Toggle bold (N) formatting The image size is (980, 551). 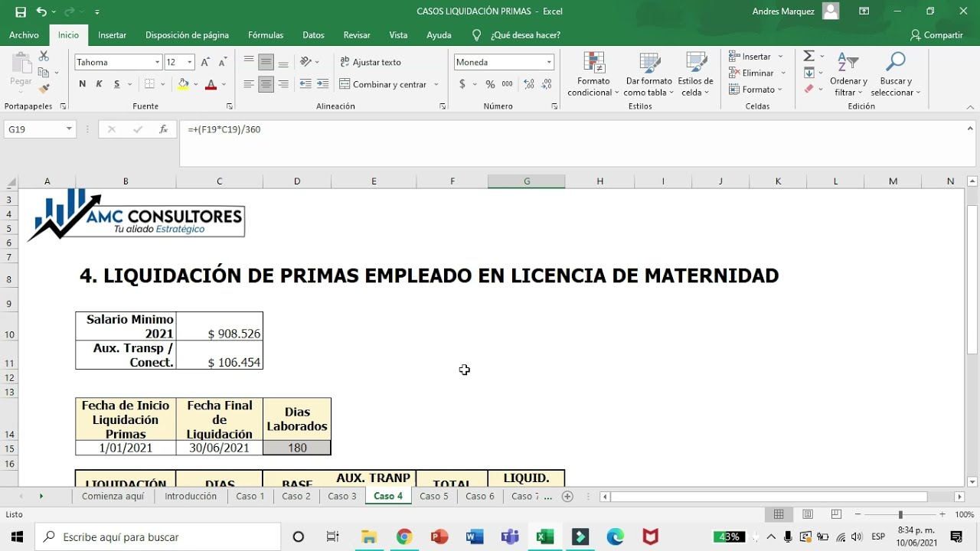click(82, 84)
